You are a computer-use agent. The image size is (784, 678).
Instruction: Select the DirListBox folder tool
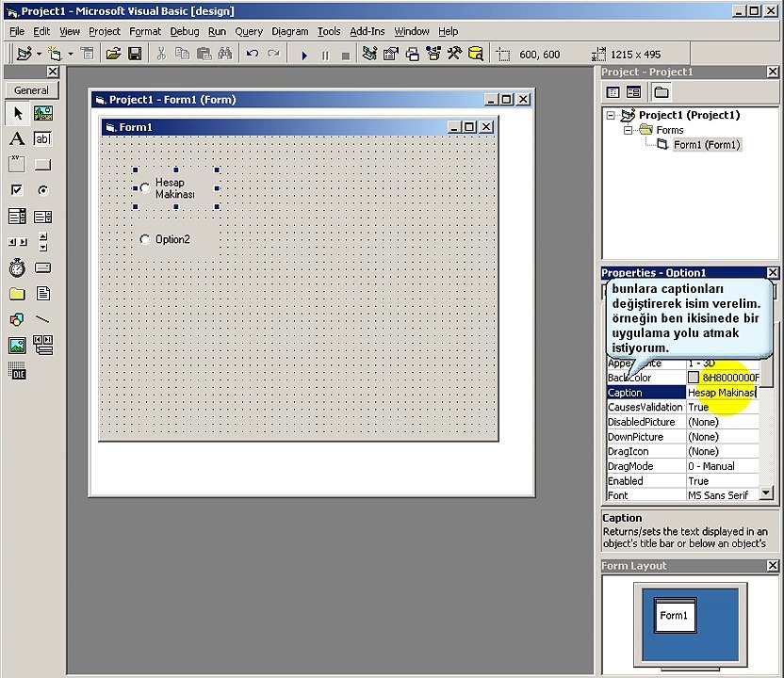pos(17,294)
